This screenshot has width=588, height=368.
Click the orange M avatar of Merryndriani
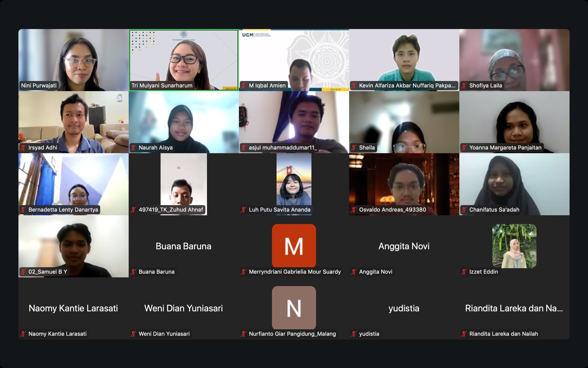[x=294, y=245]
